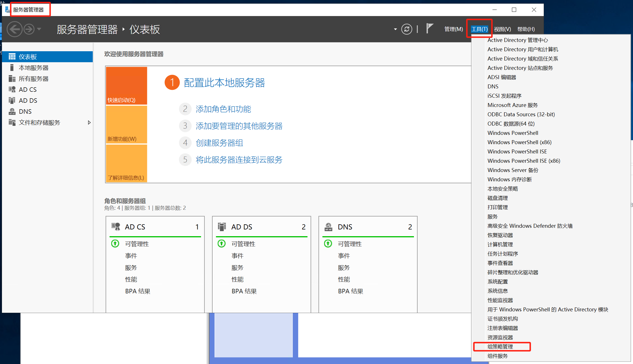The height and width of the screenshot is (364, 633).
Task: Choose 高级安全 Windows Defender 防火墙
Action: tap(530, 226)
